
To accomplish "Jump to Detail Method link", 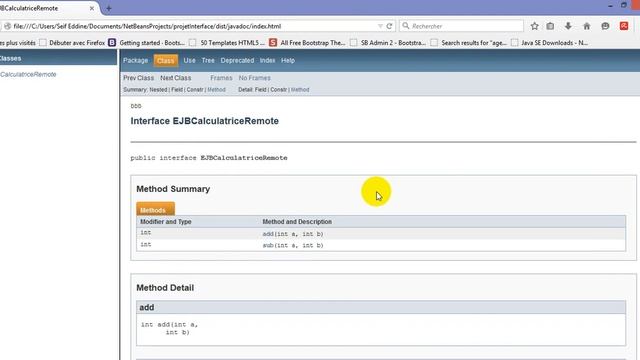I will (300, 90).
